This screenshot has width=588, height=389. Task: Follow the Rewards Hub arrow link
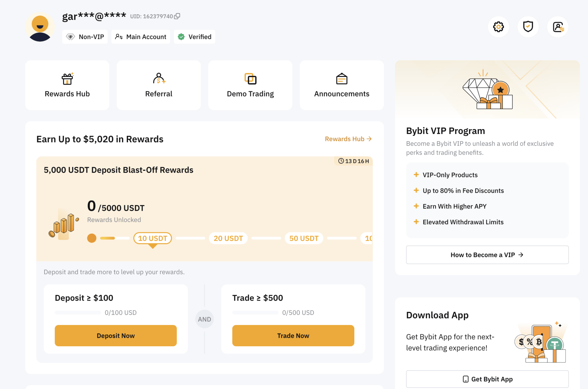(348, 139)
